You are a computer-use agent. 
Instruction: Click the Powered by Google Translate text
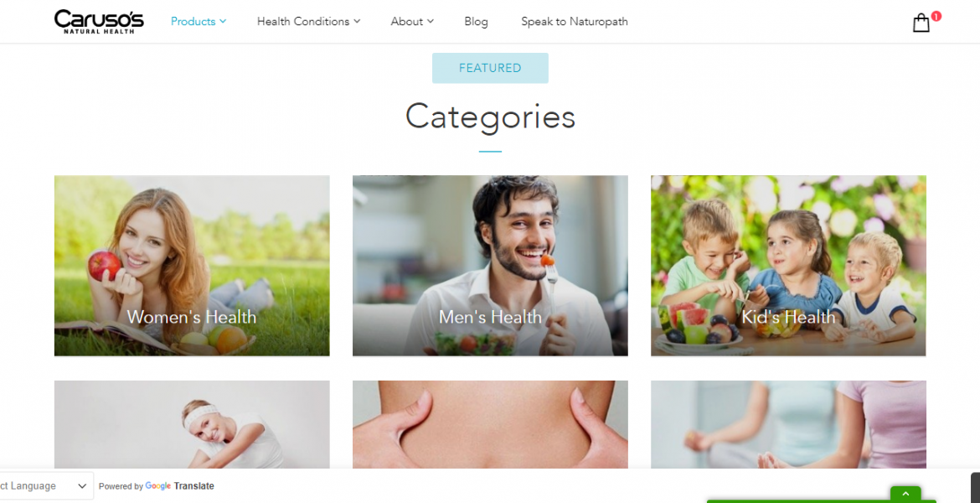[x=157, y=486]
